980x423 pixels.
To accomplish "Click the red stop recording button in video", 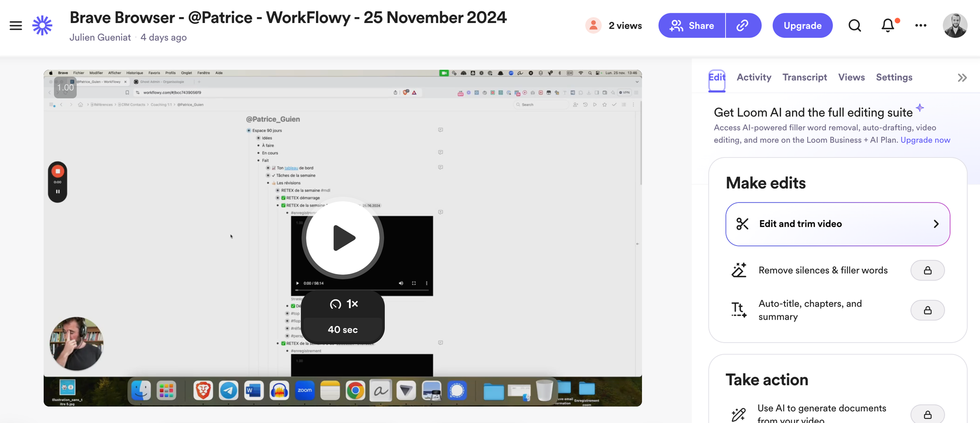I will (x=58, y=171).
